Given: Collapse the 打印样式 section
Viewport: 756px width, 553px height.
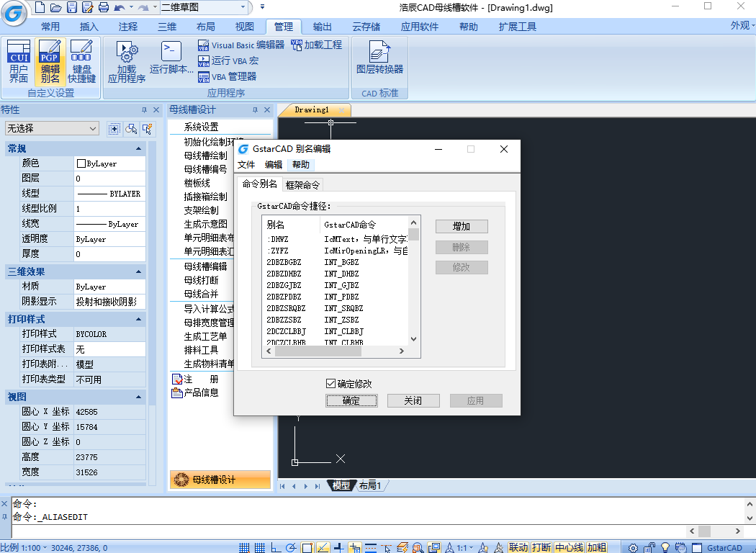Looking at the screenshot, I should [x=138, y=319].
